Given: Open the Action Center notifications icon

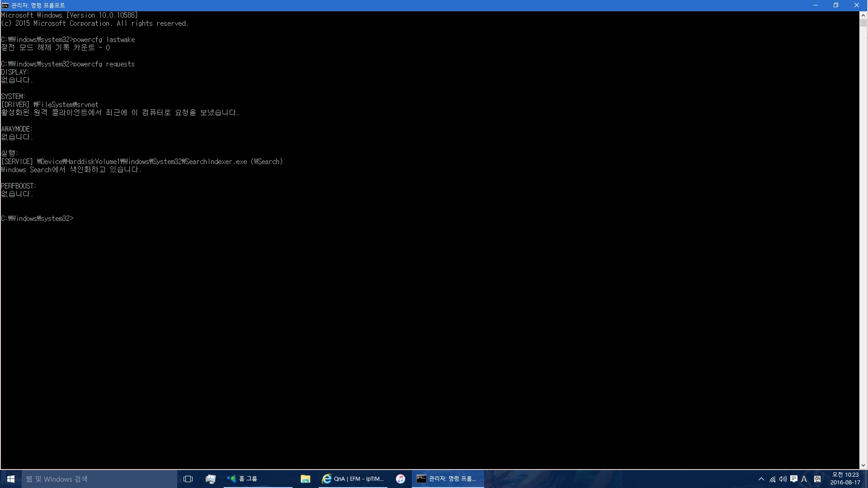Looking at the screenshot, I should (793, 479).
